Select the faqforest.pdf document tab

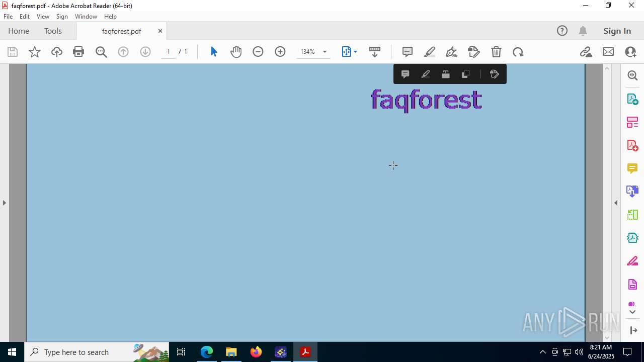(x=121, y=31)
